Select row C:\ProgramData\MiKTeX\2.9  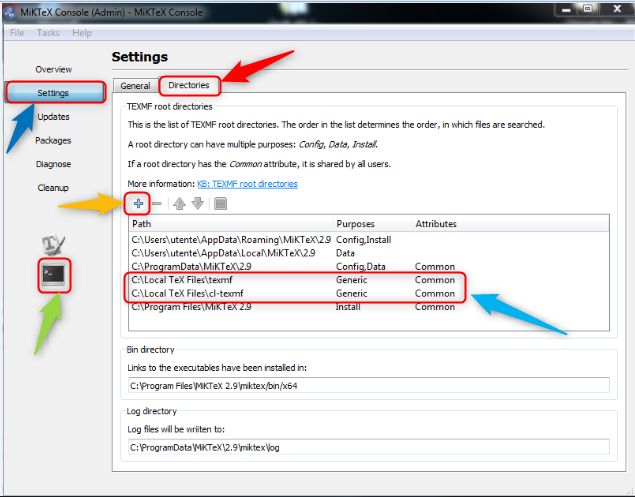(x=369, y=267)
